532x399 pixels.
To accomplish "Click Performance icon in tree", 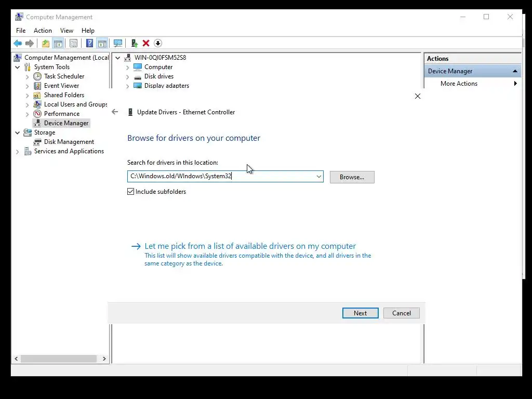I will click(37, 114).
